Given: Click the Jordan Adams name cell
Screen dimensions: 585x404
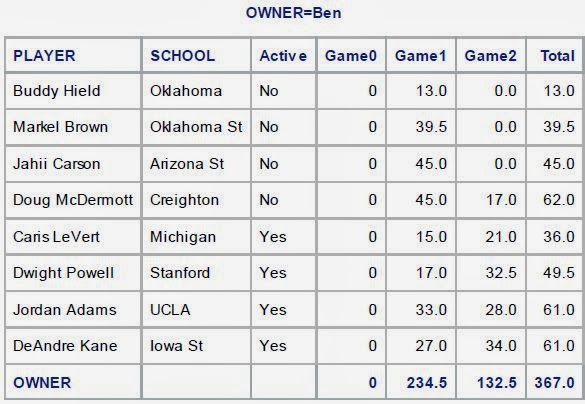Looking at the screenshot, I should tap(73, 310).
